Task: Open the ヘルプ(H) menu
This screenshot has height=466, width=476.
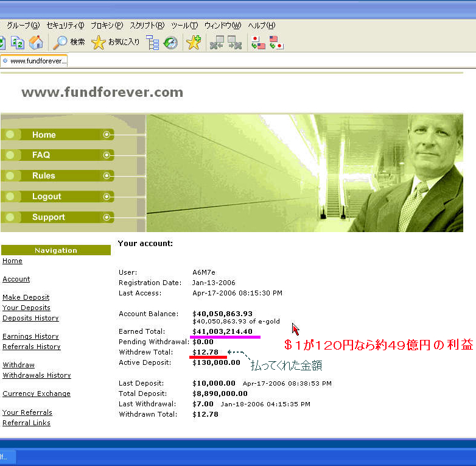Action: click(x=261, y=26)
